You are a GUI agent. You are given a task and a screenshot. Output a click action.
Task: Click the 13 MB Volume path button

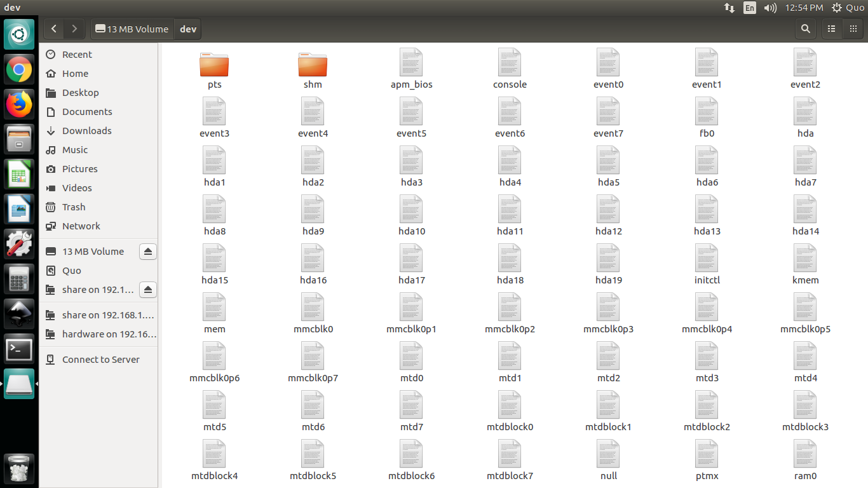(x=132, y=29)
